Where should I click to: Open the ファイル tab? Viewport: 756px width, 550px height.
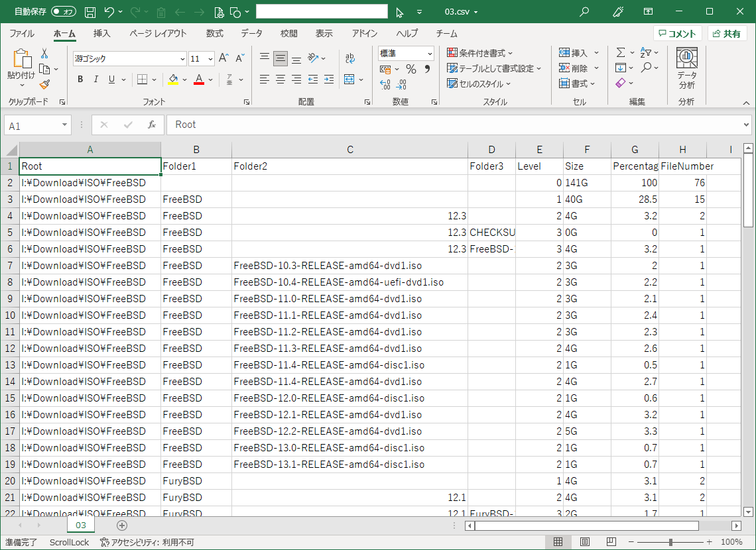click(22, 33)
